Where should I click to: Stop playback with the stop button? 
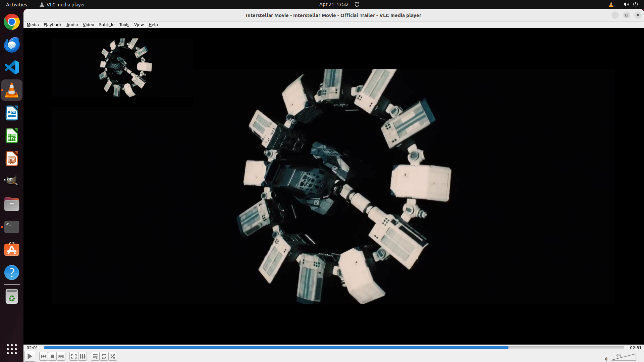(x=52, y=356)
